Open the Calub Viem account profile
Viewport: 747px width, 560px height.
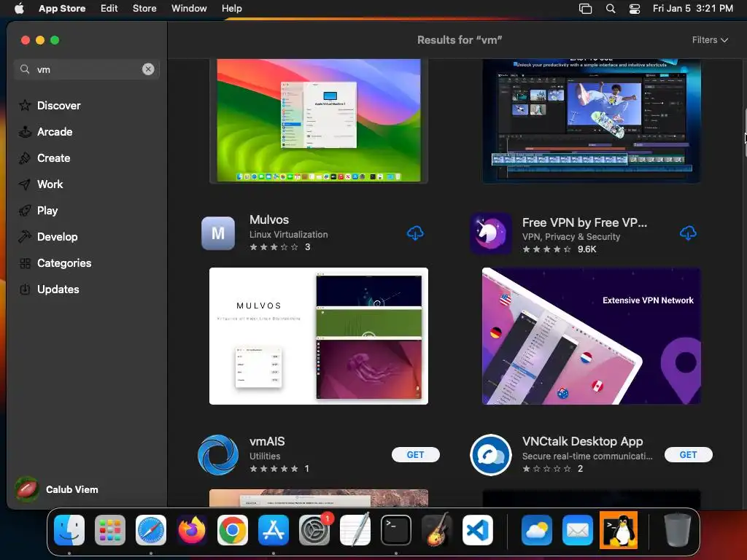(x=57, y=489)
